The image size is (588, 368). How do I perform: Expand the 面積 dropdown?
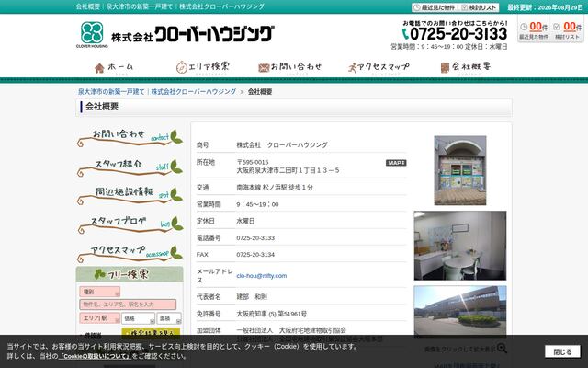169,318
